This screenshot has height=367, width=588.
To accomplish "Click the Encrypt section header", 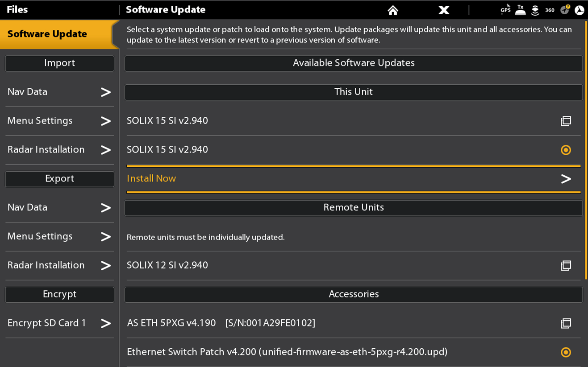I will coord(59,294).
